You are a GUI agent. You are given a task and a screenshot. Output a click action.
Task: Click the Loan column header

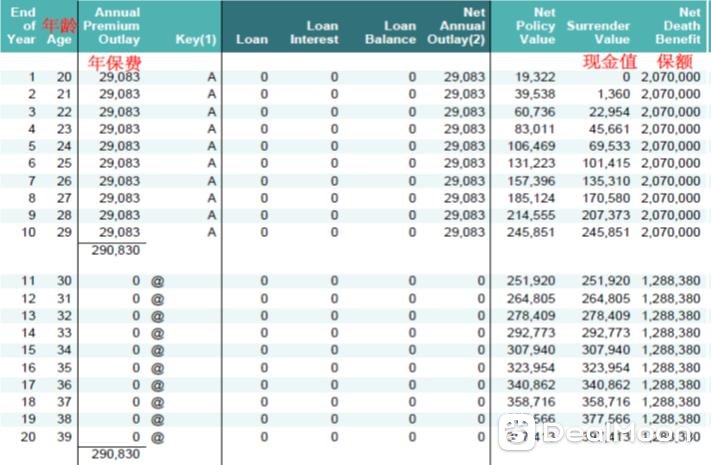(252, 39)
